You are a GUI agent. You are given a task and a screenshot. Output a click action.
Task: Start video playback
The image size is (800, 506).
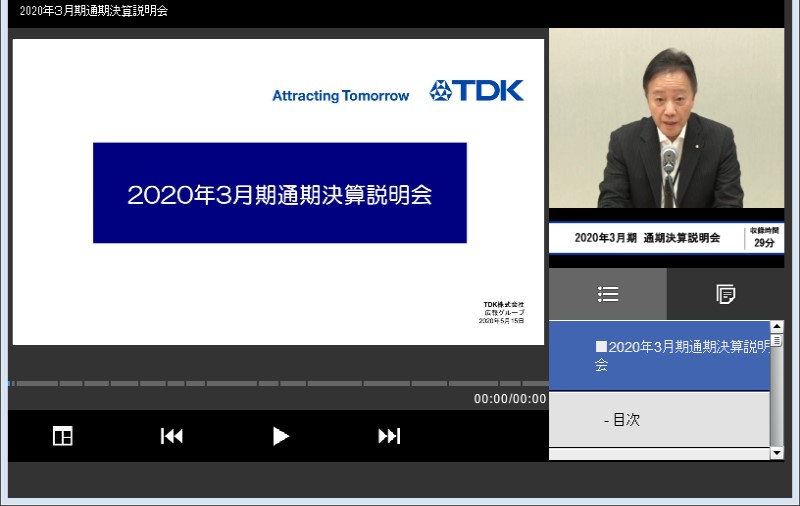pyautogui.click(x=281, y=436)
